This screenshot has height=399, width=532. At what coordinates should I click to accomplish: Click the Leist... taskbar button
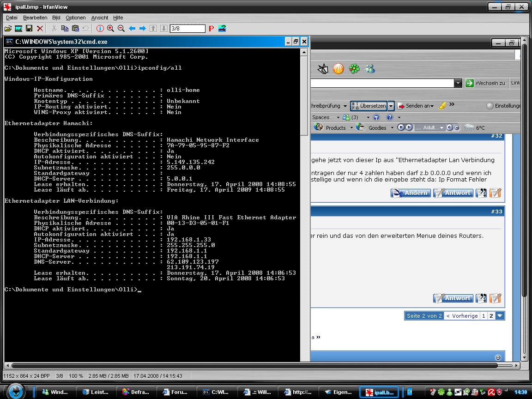coord(96,392)
